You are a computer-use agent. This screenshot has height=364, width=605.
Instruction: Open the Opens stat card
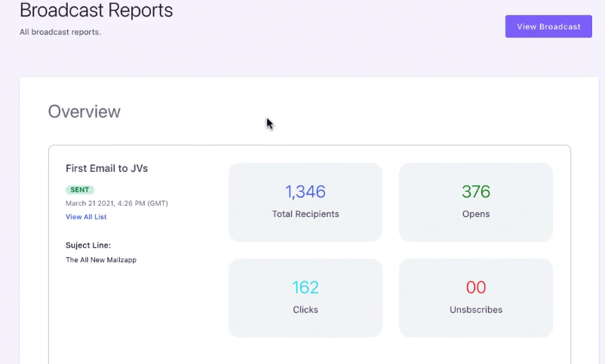pyautogui.click(x=476, y=203)
